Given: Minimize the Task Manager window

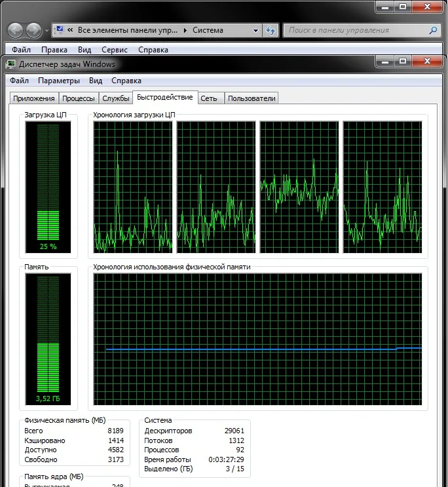Looking at the screenshot, I should pos(385,61).
